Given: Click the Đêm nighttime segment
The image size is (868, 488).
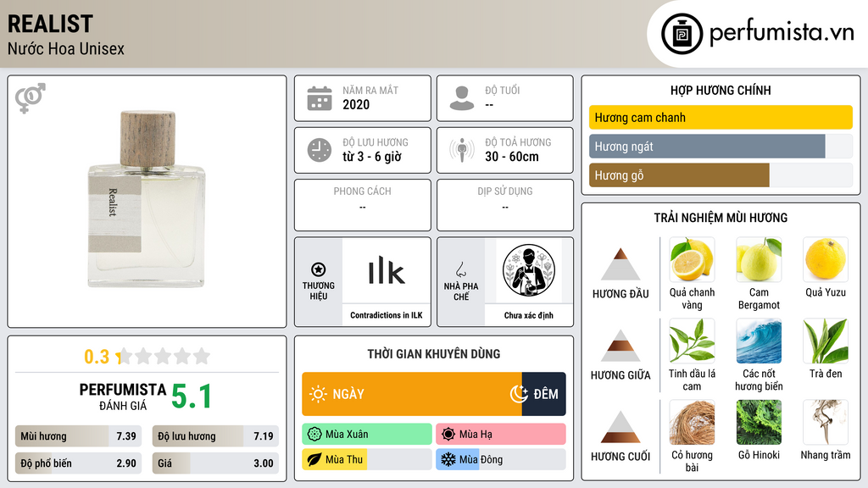Looking at the screenshot, I should [x=543, y=394].
